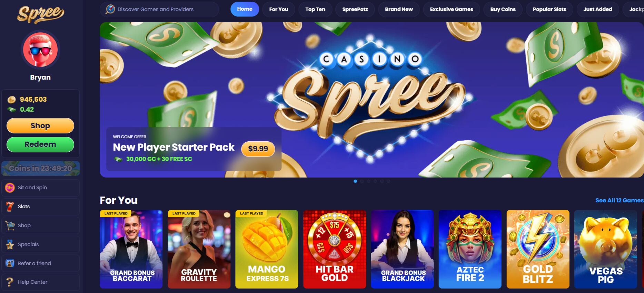The width and height of the screenshot is (644, 293).
Task: Click Bryan's profile avatar
Action: (x=40, y=50)
